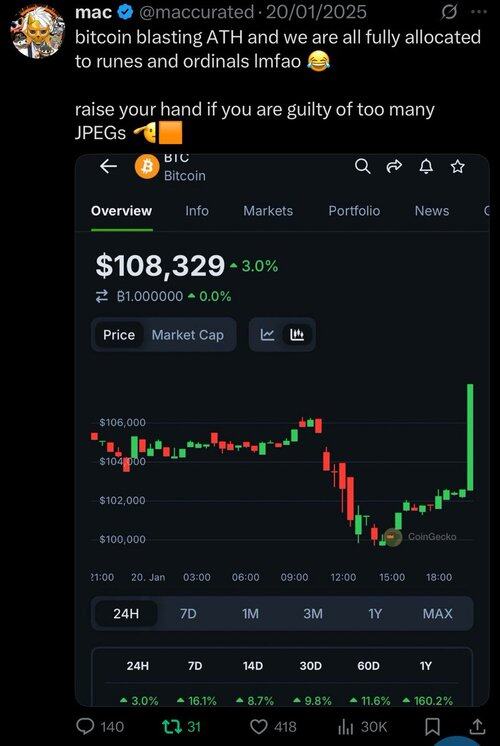Select the candlestick chart toggle

[297, 334]
